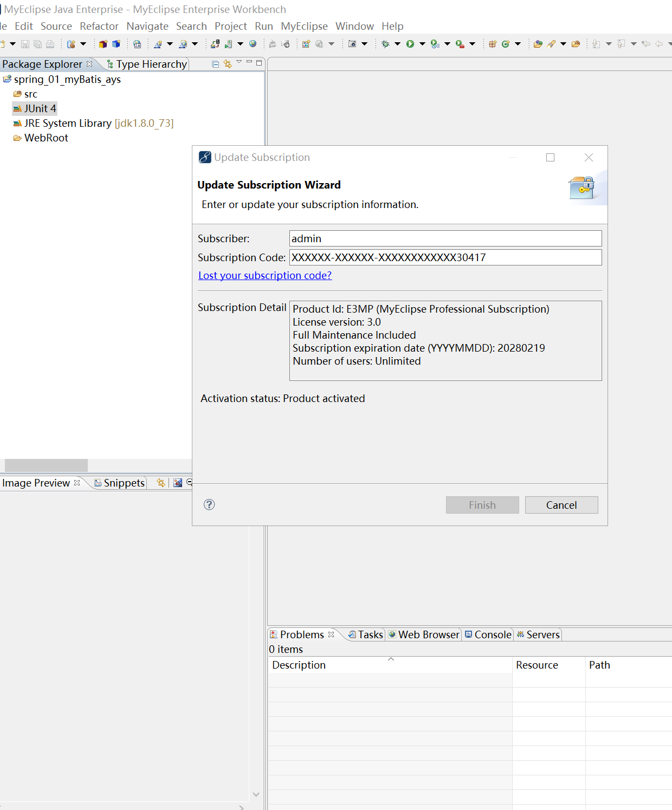This screenshot has height=810, width=672.
Task: Open the Window menu
Action: [x=354, y=26]
